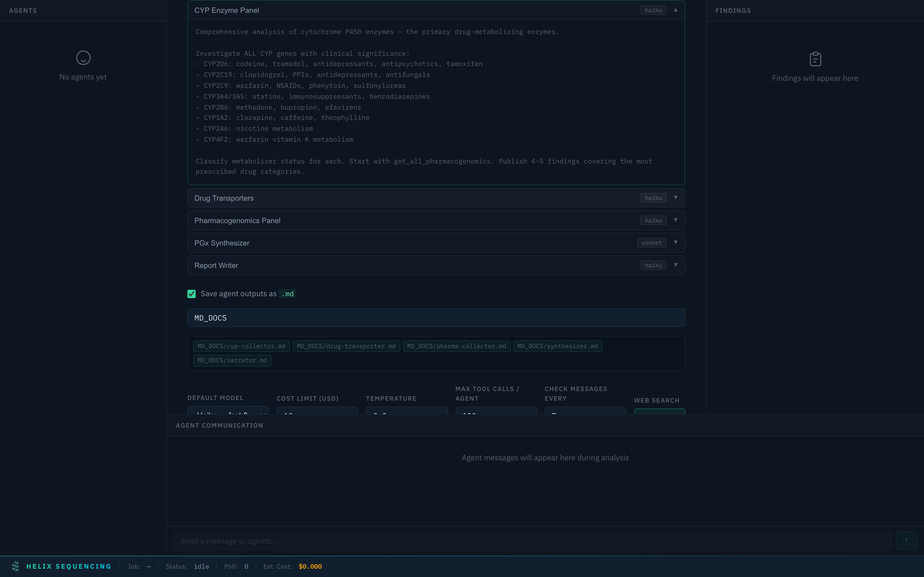
Task: Click the MD_DOCS output folder field
Action: (x=436, y=318)
